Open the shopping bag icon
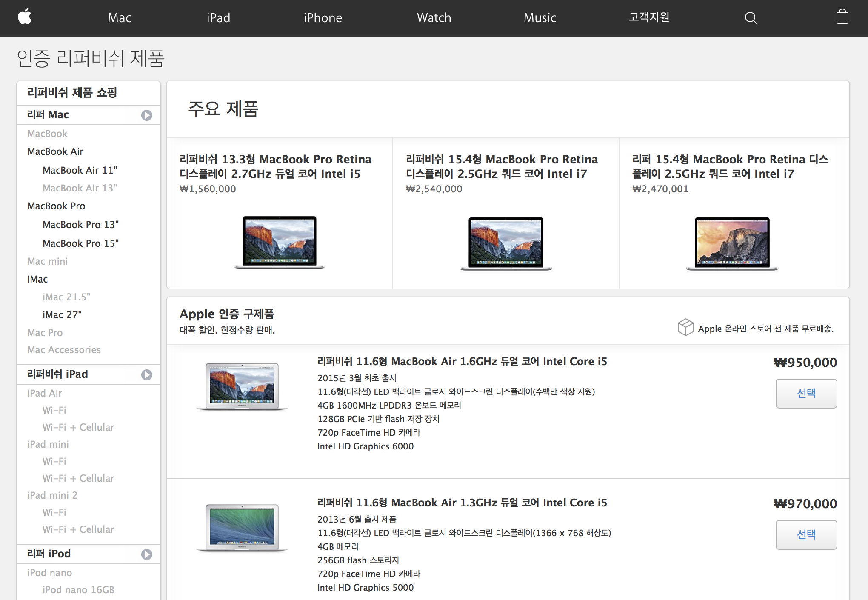Image resolution: width=868 pixels, height=600 pixels. pos(842,17)
